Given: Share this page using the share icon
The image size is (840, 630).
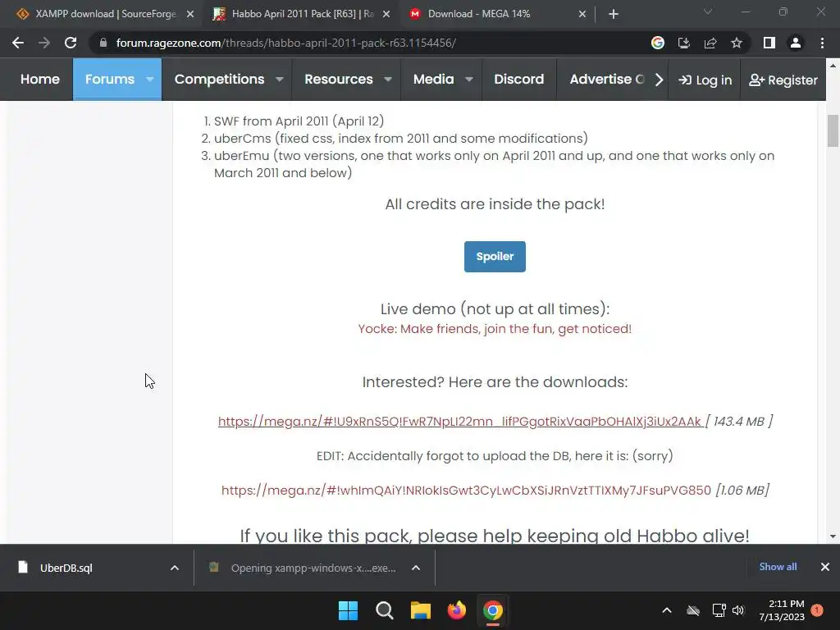Looking at the screenshot, I should pos(710,43).
